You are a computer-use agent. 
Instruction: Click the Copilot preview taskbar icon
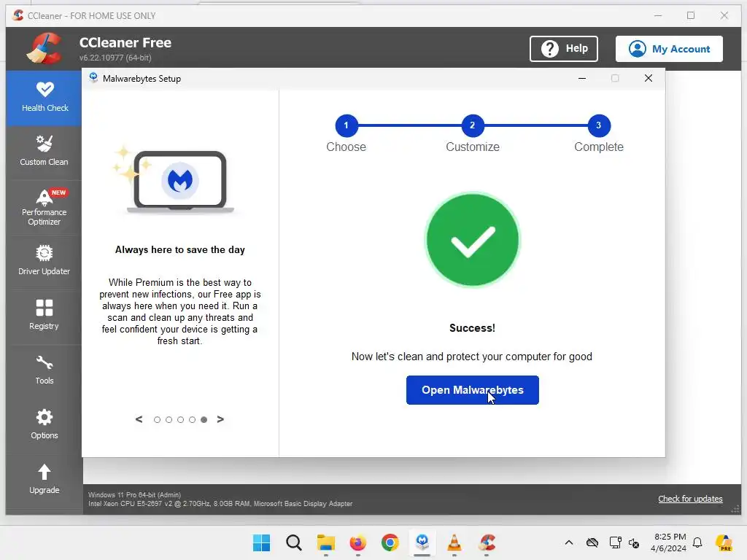(x=724, y=542)
